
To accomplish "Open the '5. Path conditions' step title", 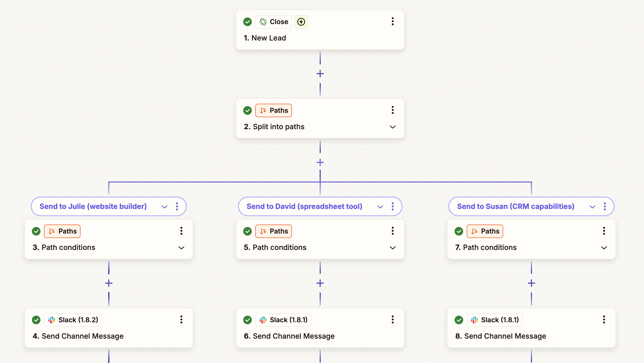I will click(x=275, y=247).
